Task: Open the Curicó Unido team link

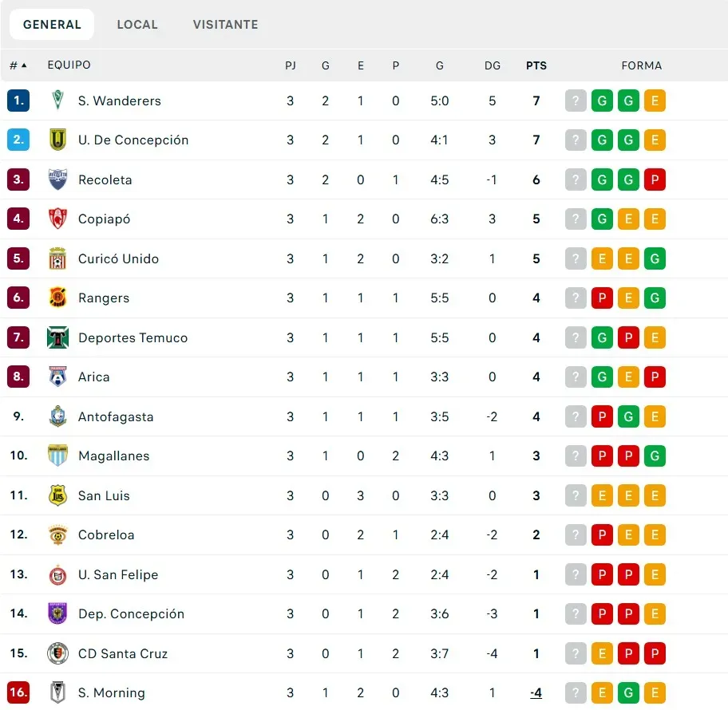Action: pos(118,258)
